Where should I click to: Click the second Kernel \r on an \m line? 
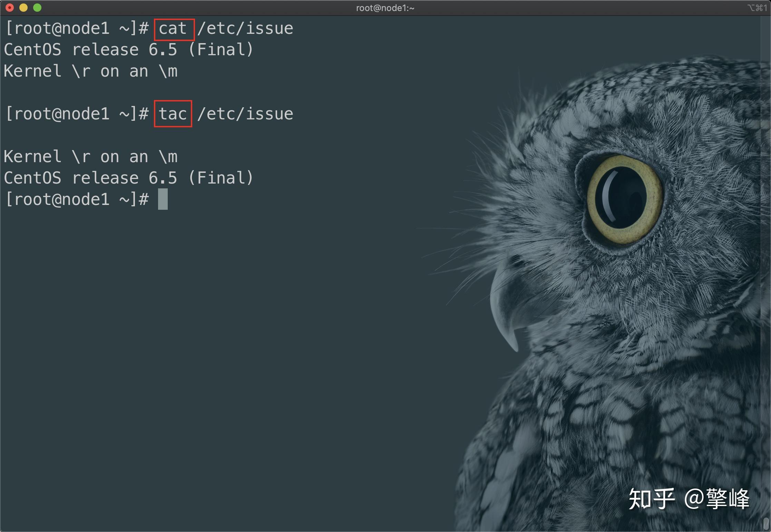pyautogui.click(x=90, y=157)
